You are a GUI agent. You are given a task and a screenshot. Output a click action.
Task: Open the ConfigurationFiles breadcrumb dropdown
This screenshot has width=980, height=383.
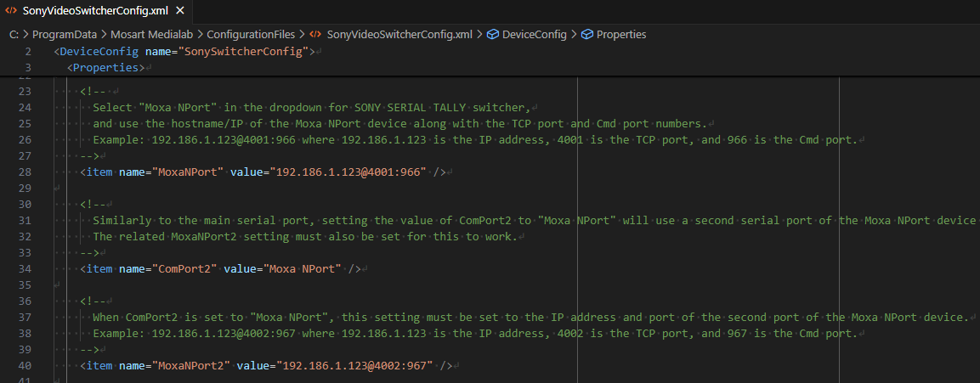click(251, 35)
